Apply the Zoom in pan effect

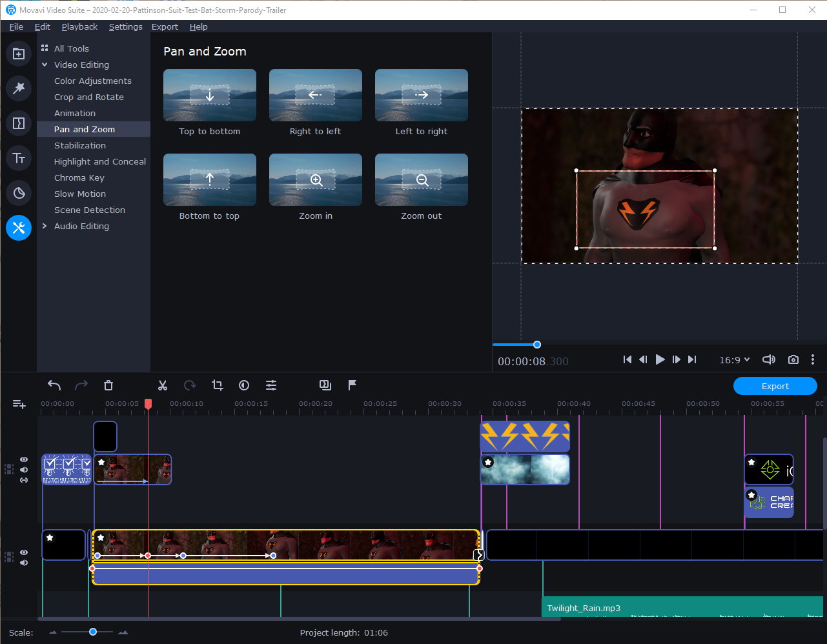tap(315, 179)
